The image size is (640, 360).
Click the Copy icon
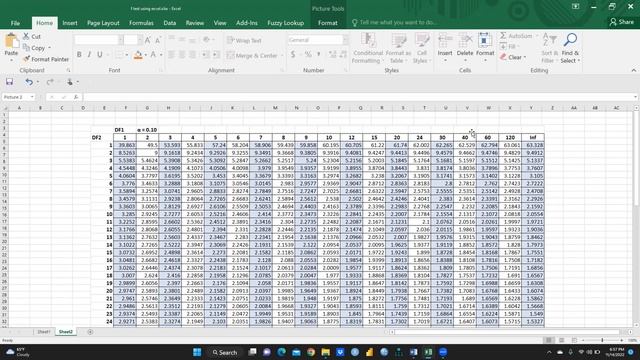tap(26, 48)
